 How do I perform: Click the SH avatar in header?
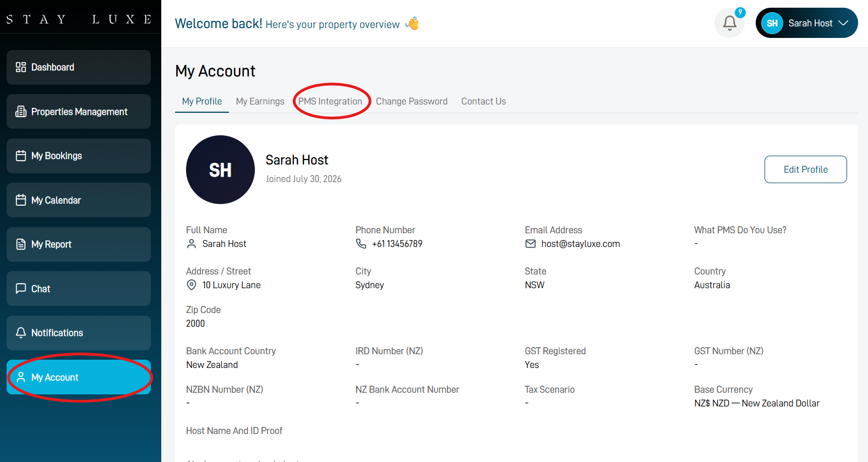click(x=772, y=23)
